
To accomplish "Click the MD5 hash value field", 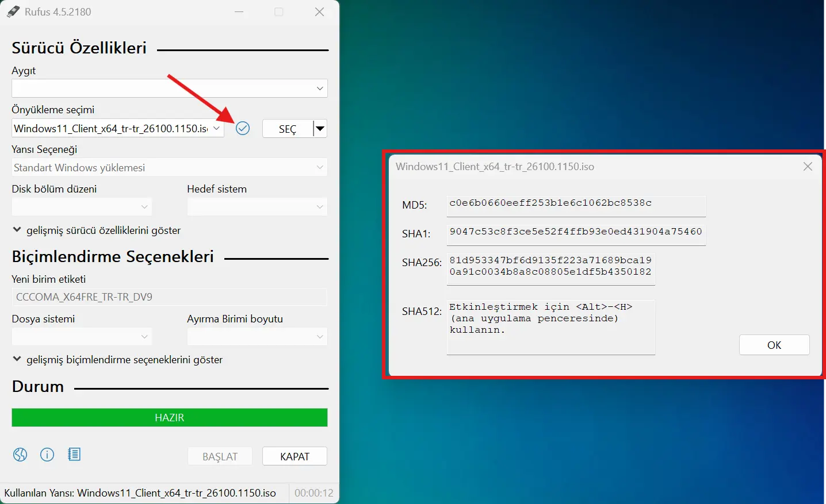I will click(x=576, y=206).
